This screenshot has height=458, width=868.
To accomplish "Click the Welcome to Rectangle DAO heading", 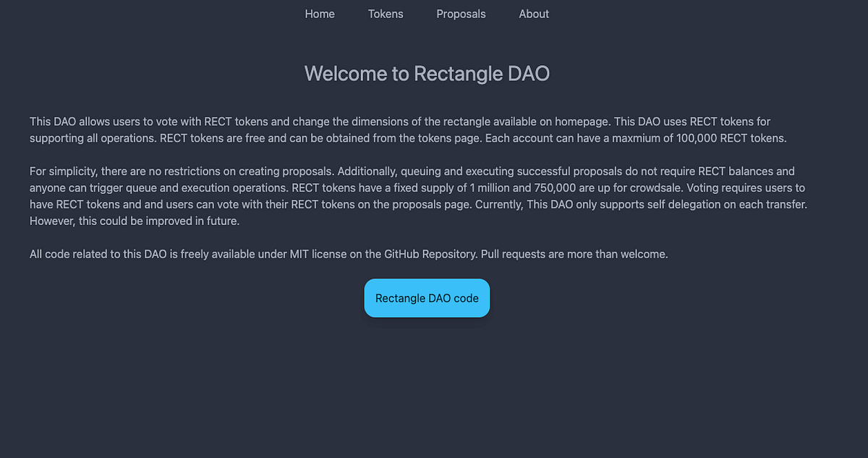I will pyautogui.click(x=427, y=73).
